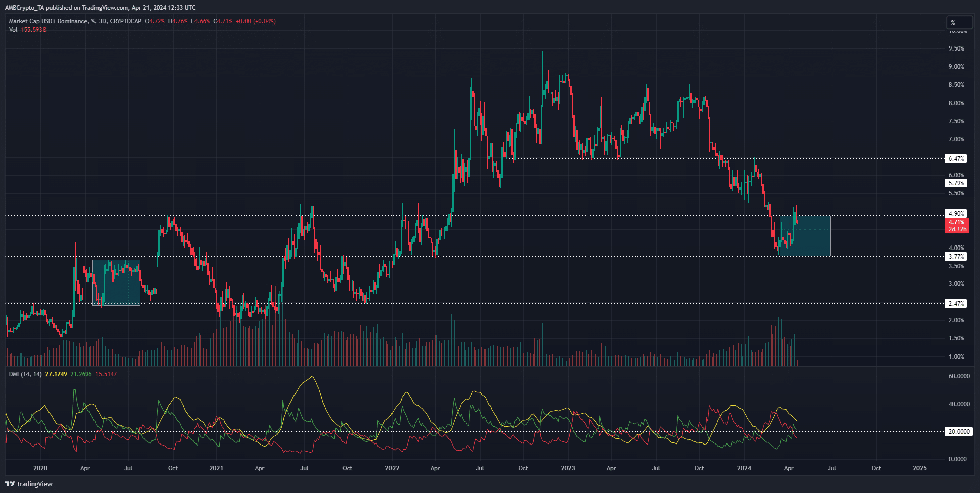
Task: Click the close value C4.71% in legend
Action: click(223, 21)
